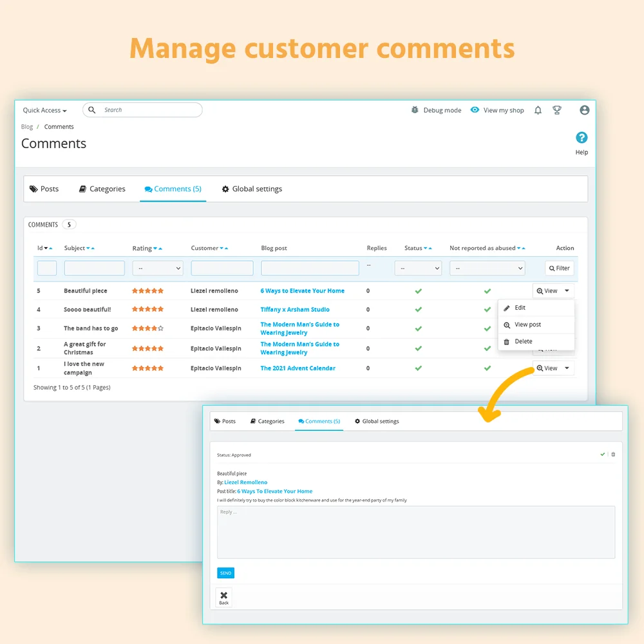
Task: Open the user profile avatar icon
Action: click(x=584, y=110)
